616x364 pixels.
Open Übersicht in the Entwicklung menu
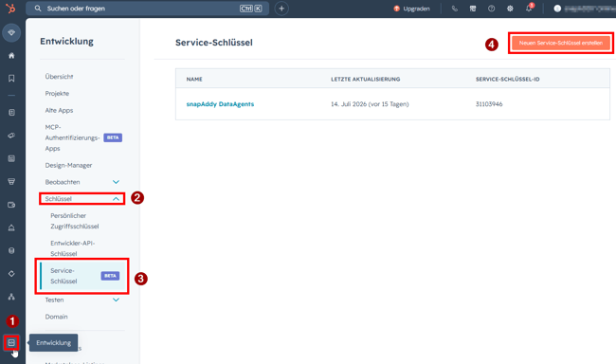(59, 77)
